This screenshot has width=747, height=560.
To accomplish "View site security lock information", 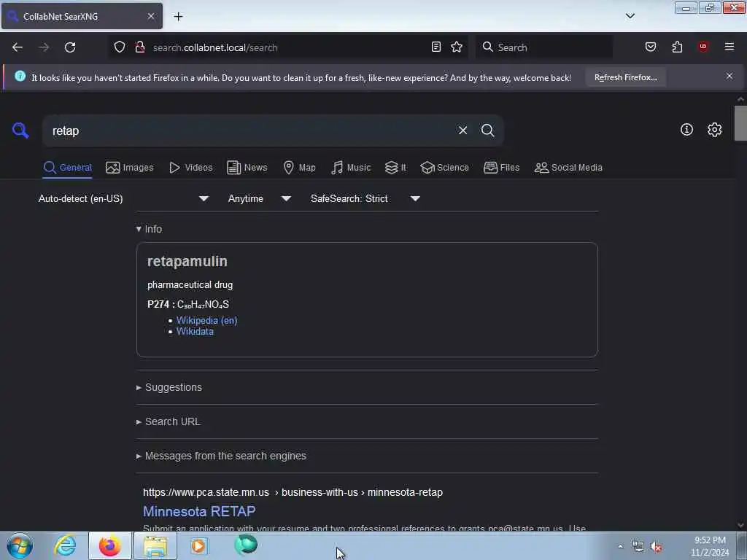I will click(x=139, y=47).
